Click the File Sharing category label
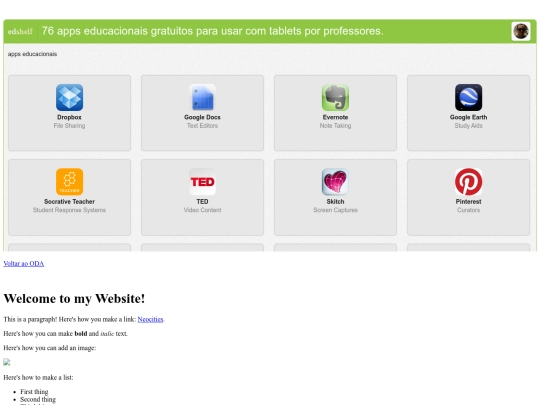Viewport: 540px width, 405px height. 69,126
